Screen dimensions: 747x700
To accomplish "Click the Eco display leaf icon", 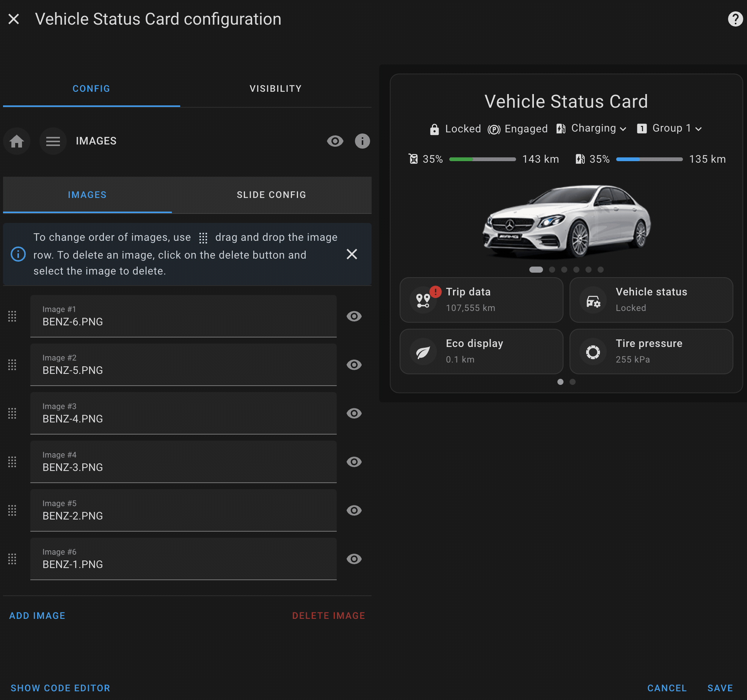I will (x=423, y=352).
